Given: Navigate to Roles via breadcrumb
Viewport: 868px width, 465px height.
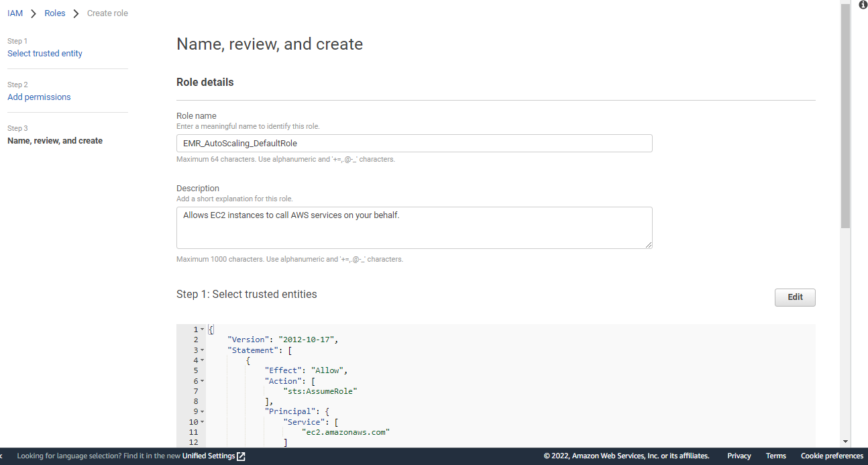Looking at the screenshot, I should point(54,12).
